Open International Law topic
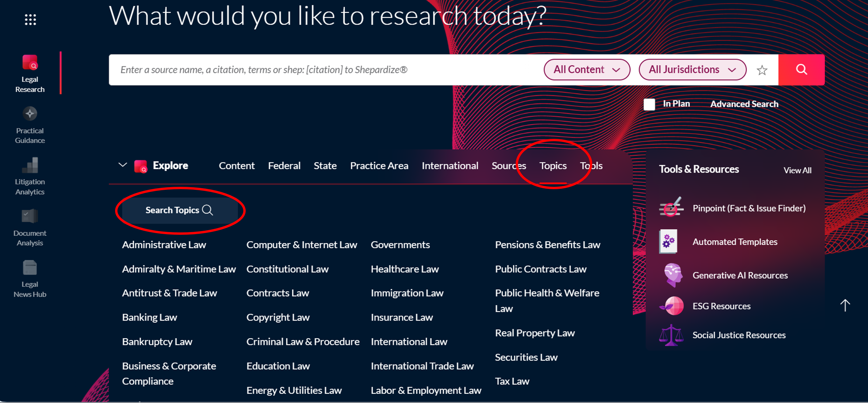Viewport: 868px width, 403px height. click(x=409, y=342)
